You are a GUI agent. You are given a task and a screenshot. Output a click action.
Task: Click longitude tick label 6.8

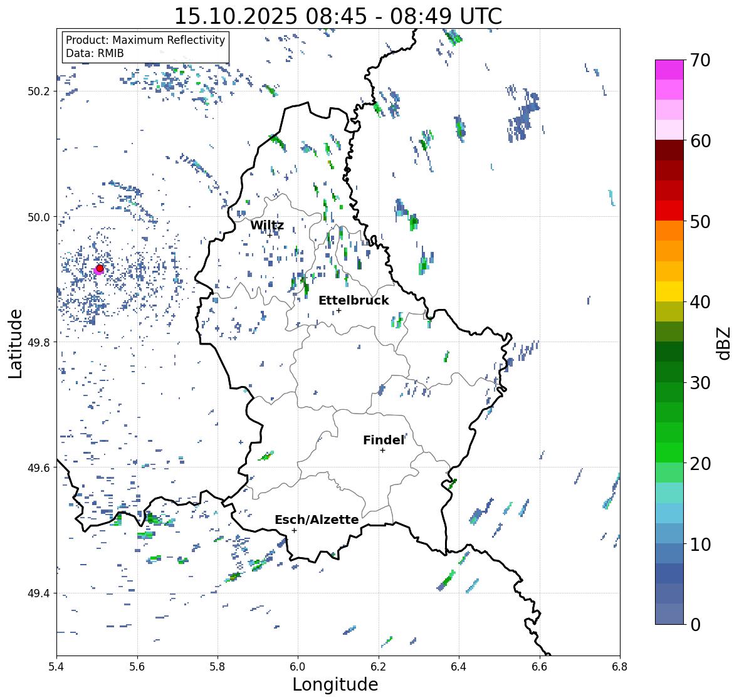coord(619,667)
